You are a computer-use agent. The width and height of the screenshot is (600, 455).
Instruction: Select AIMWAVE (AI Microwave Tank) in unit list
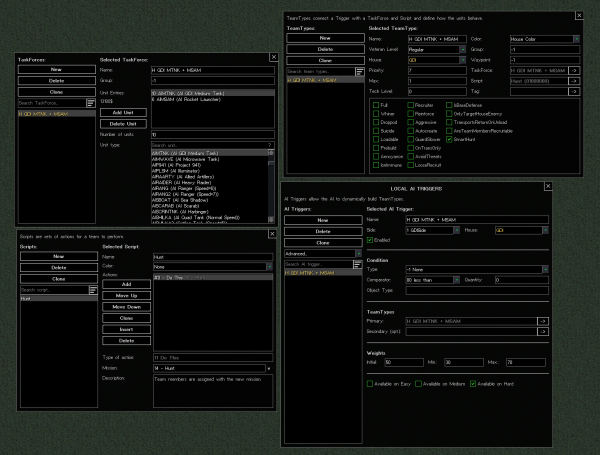click(x=210, y=159)
